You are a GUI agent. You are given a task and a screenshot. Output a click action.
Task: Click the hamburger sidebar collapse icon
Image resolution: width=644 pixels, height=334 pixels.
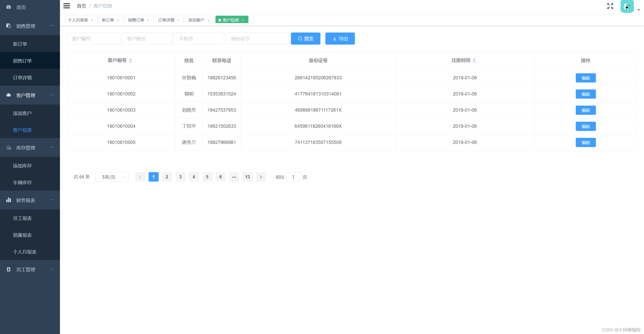[x=66, y=6]
